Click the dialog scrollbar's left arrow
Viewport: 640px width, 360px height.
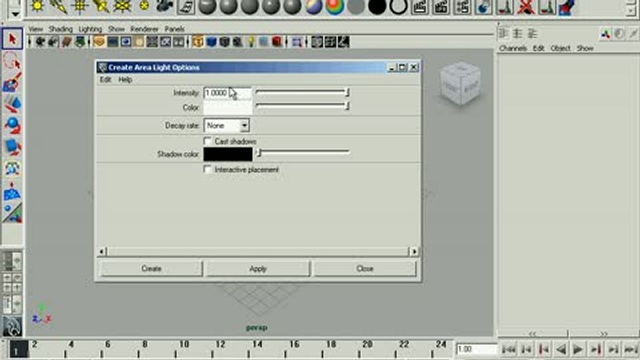(x=102, y=251)
